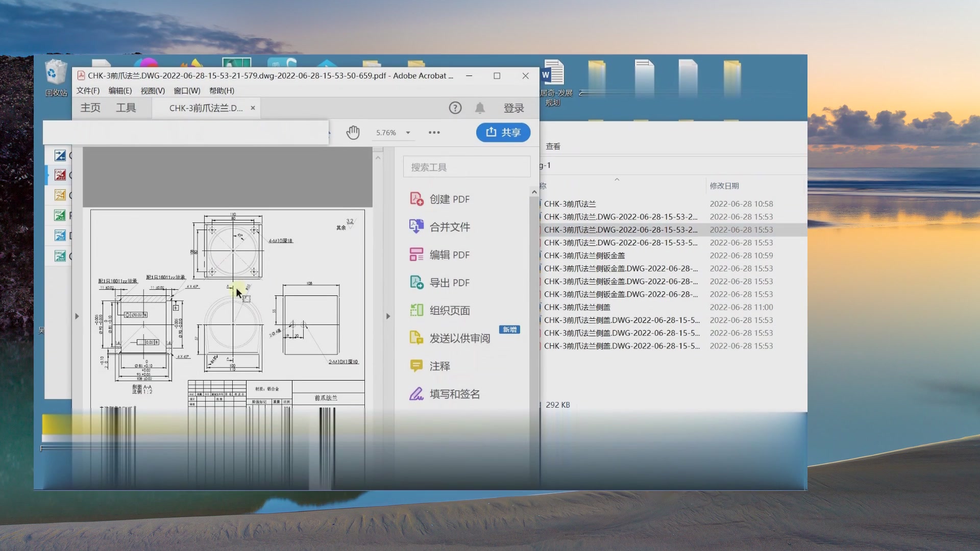Screen dimensions: 980x551
Task: Click the 组织页面 icon
Action: 416,310
